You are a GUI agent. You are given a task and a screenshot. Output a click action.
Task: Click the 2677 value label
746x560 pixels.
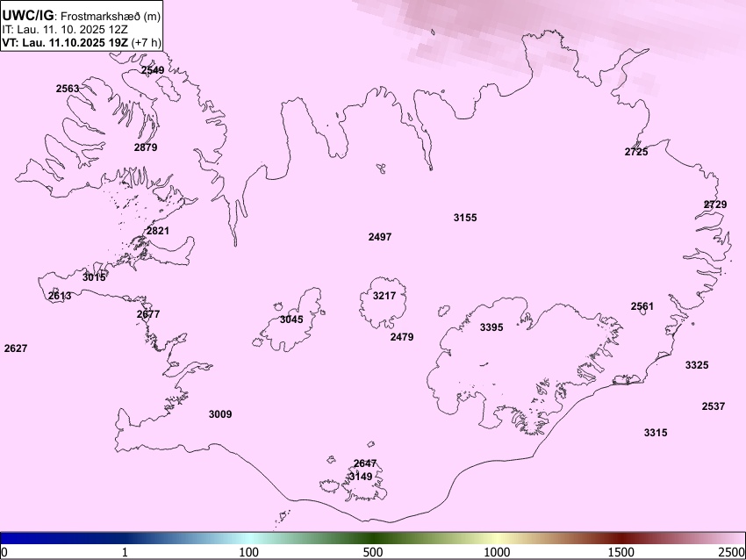[x=148, y=314]
